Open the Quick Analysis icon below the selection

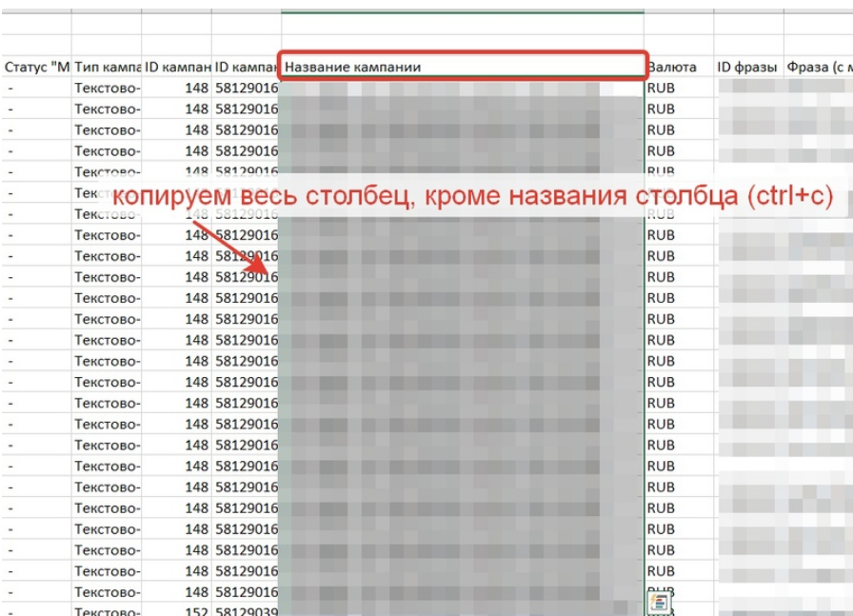659,602
